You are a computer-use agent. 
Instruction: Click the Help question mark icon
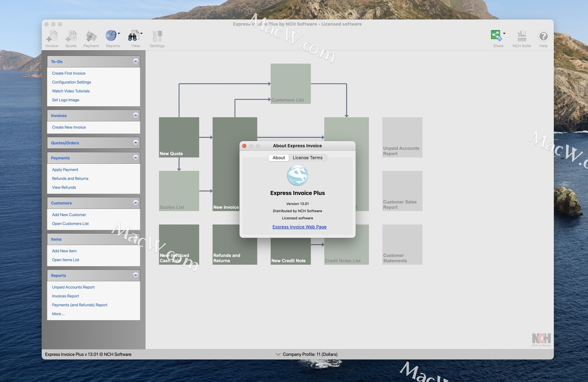point(543,36)
